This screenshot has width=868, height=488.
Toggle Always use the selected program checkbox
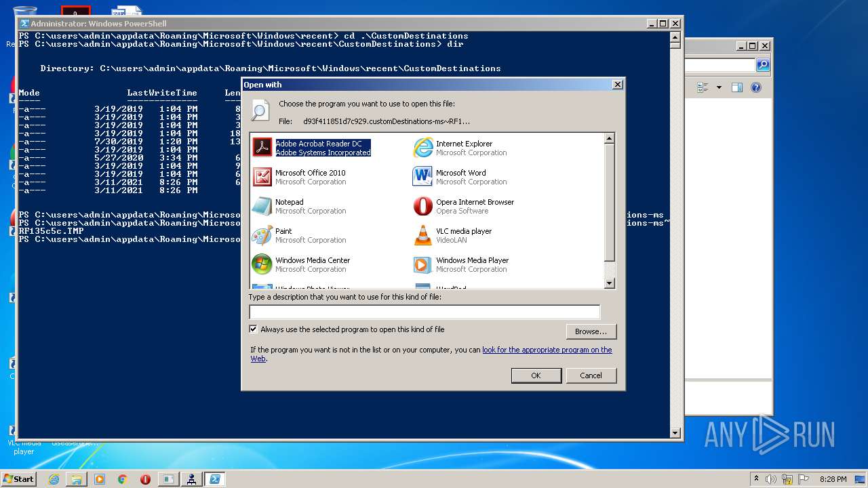(x=254, y=329)
